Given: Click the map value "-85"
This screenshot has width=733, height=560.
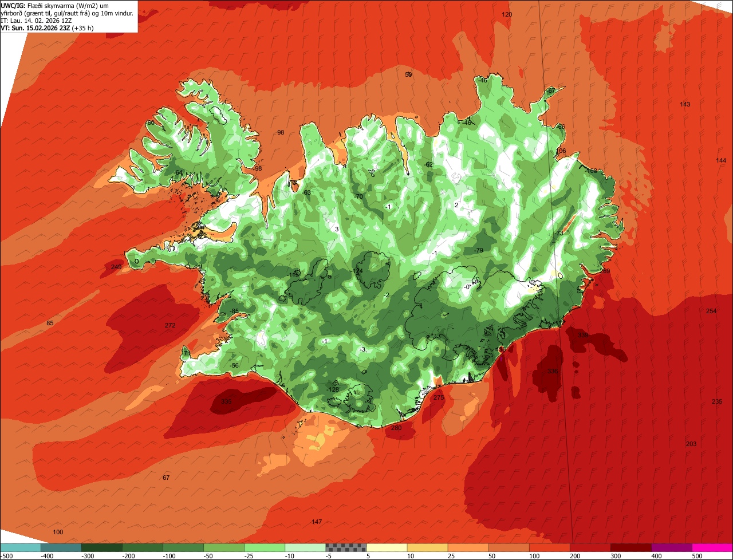Looking at the screenshot, I should 234,311.
